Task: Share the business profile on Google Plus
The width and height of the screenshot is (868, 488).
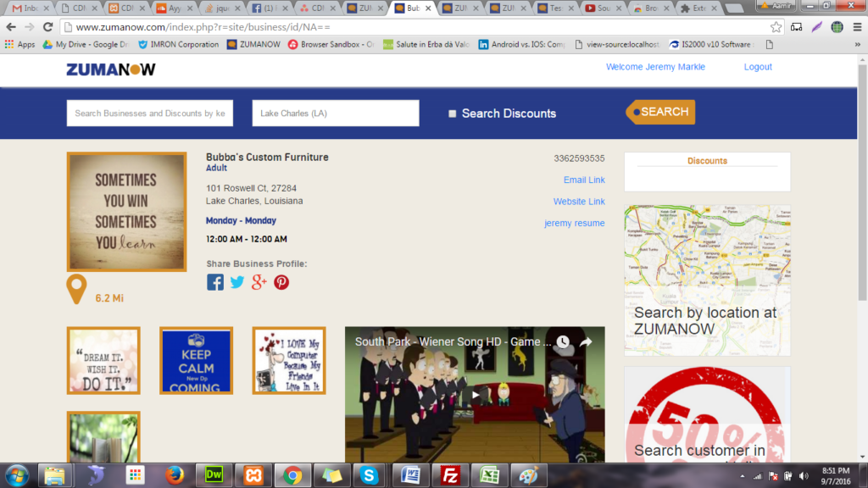Action: (259, 282)
